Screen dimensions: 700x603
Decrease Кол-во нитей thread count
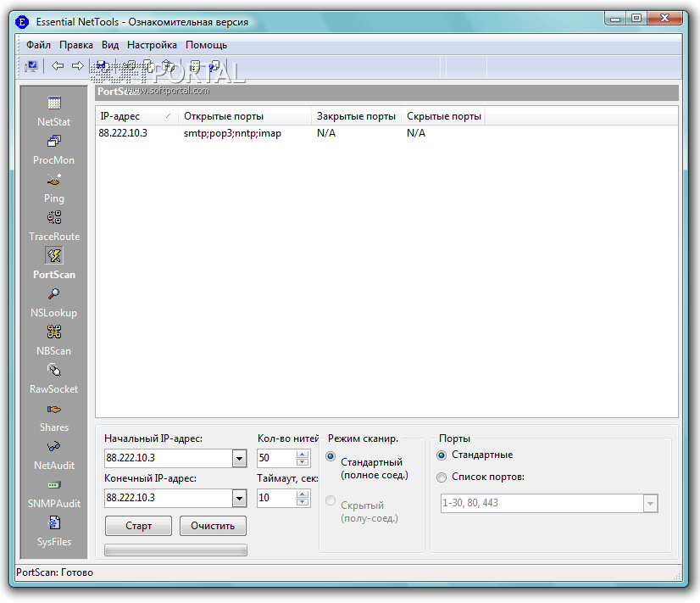tap(303, 462)
